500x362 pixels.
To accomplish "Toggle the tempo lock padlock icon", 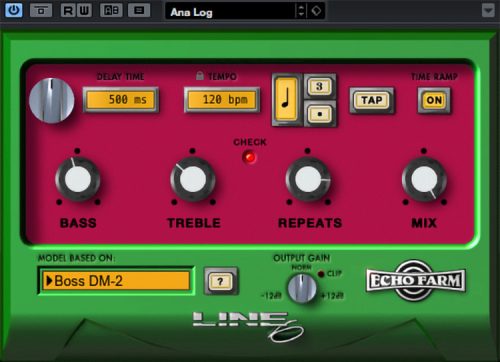I will coord(200,76).
